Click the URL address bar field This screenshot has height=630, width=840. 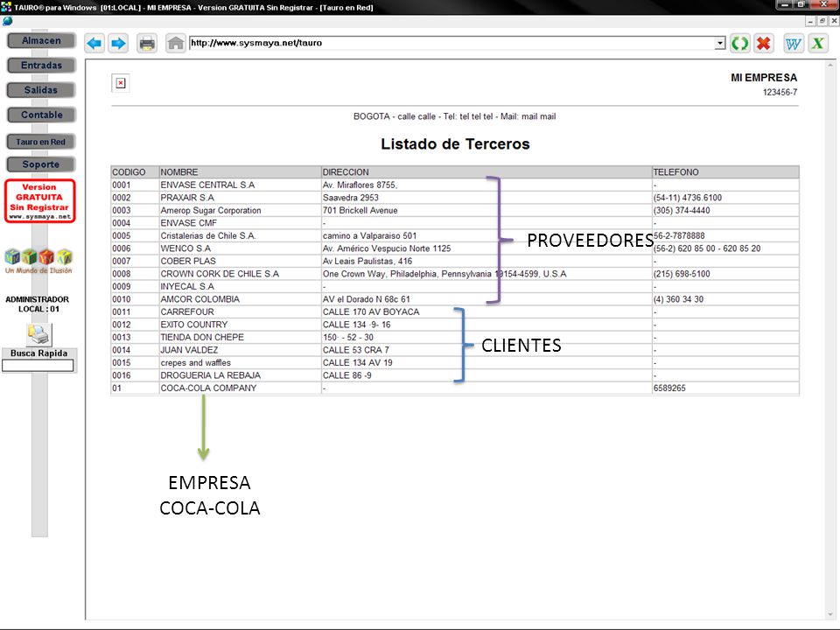click(452, 43)
